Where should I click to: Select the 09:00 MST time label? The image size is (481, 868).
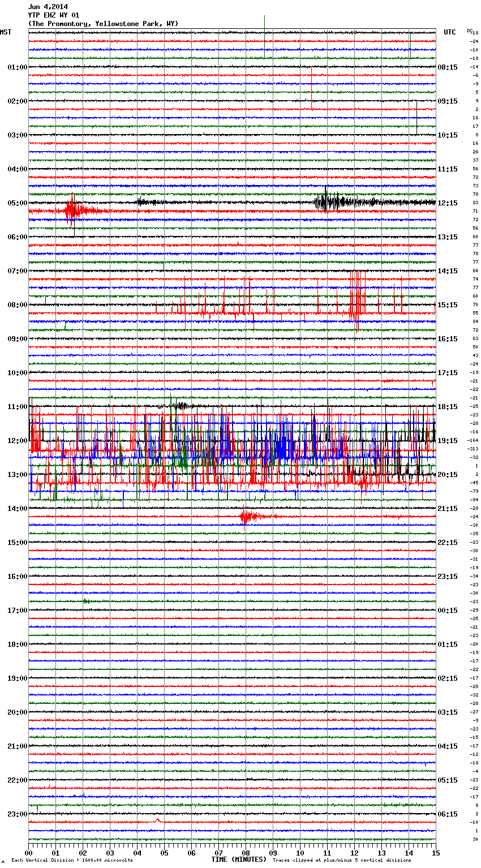[x=17, y=339]
